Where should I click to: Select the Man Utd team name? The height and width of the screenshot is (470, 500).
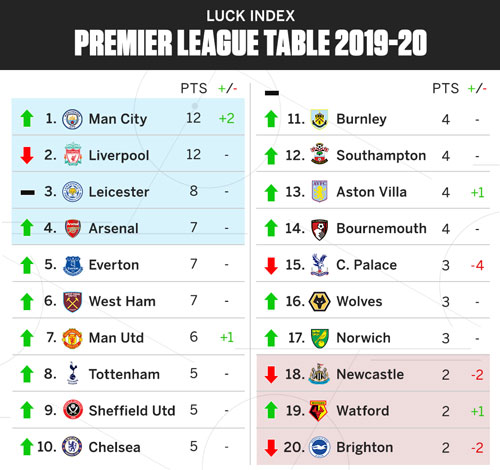(x=116, y=338)
